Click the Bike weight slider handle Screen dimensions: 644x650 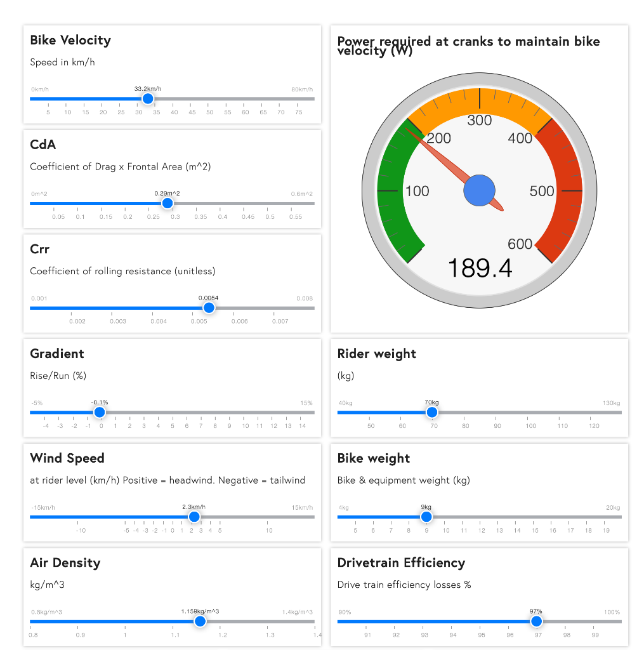pyautogui.click(x=426, y=517)
